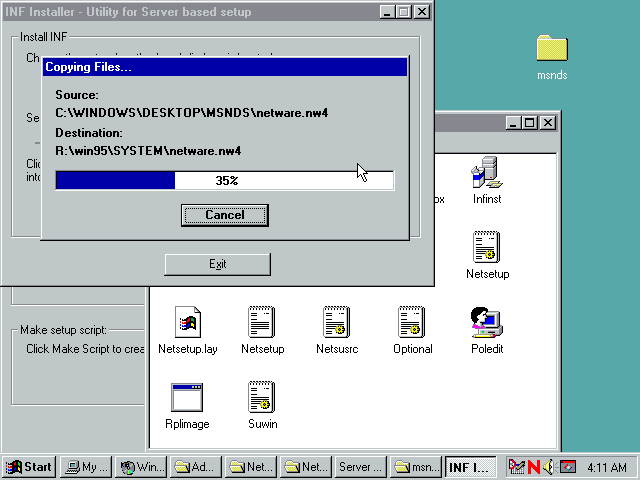This screenshot has width=640, height=480.
Task: Select the Netsetup text file next to Netsetup.lay
Action: click(x=262, y=330)
